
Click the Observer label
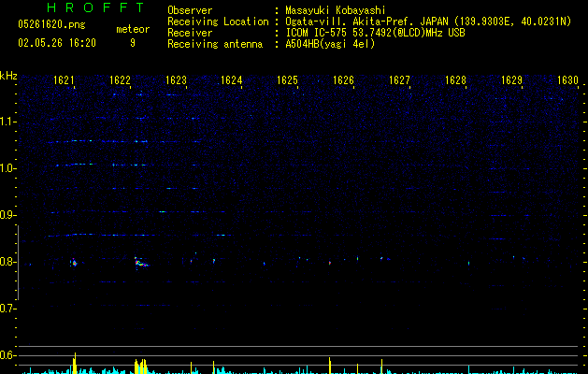[190, 10]
